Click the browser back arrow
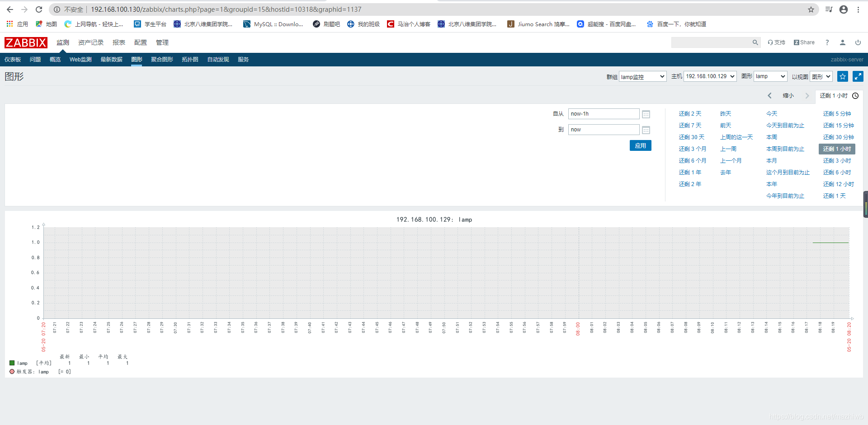Viewport: 868px width, 425px height. (x=10, y=9)
